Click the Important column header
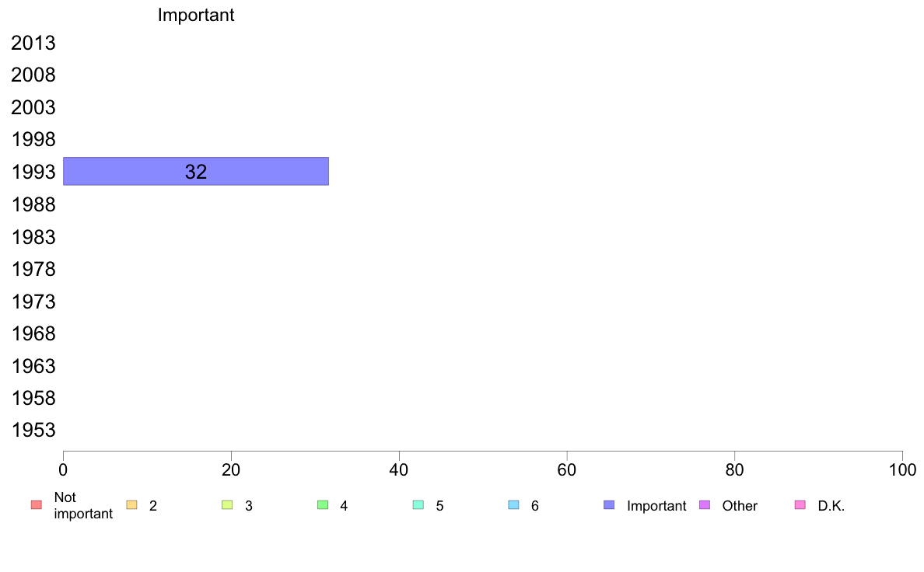The image size is (924, 572). pyautogui.click(x=196, y=15)
